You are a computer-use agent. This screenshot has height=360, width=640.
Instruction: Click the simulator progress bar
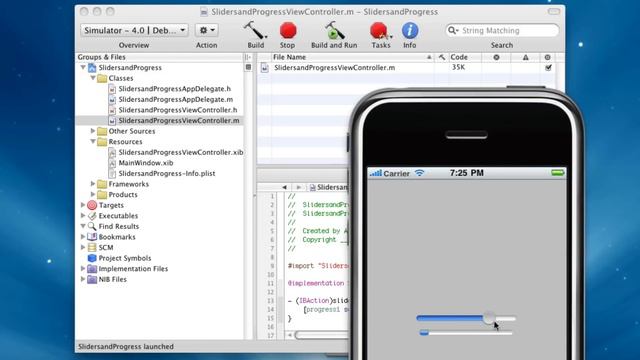466,333
